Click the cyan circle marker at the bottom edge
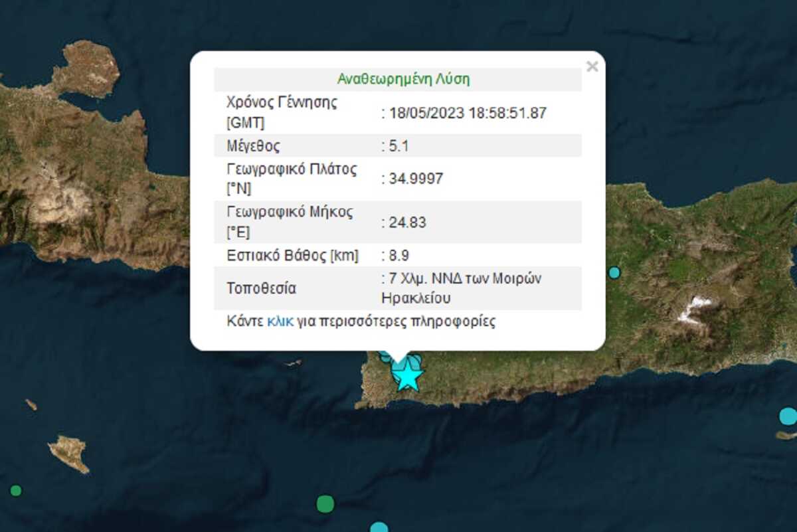 coord(379,528)
